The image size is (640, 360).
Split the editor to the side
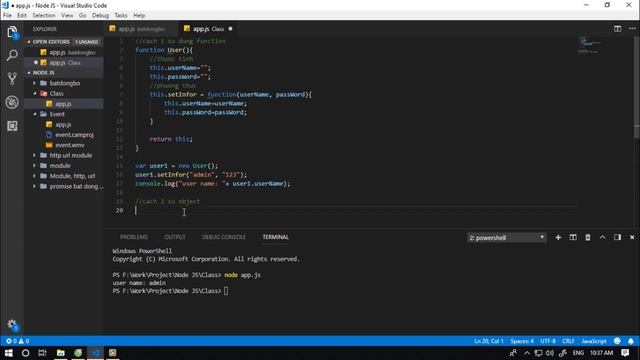(x=617, y=29)
